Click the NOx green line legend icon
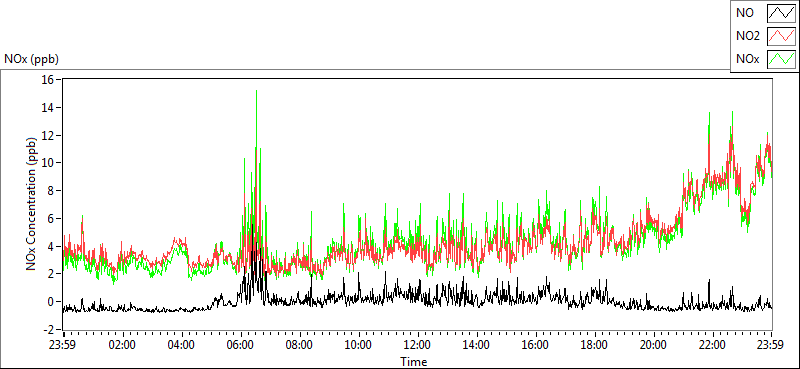The image size is (800, 369). tap(782, 59)
